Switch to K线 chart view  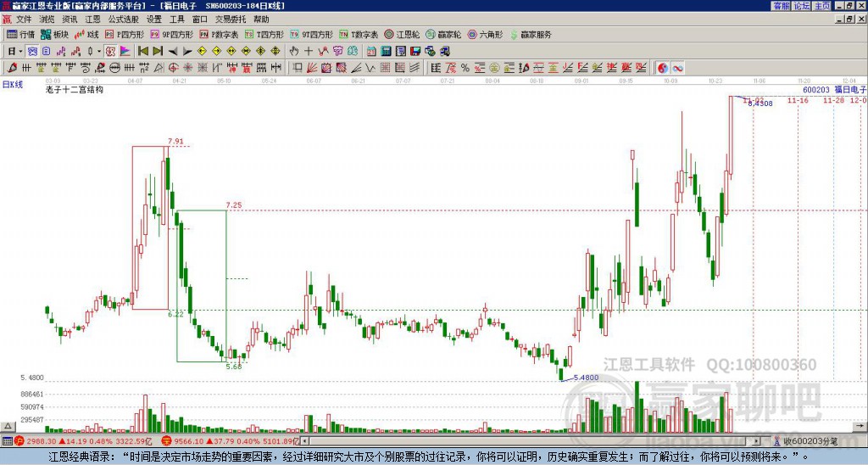86,34
